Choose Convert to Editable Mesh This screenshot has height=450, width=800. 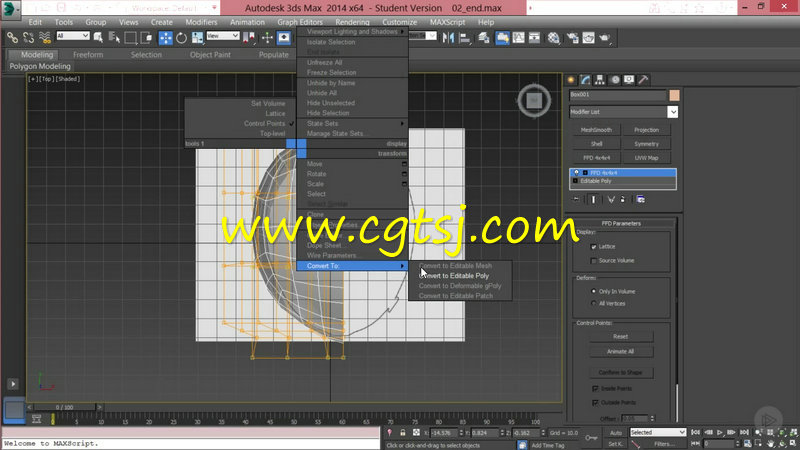(x=455, y=266)
